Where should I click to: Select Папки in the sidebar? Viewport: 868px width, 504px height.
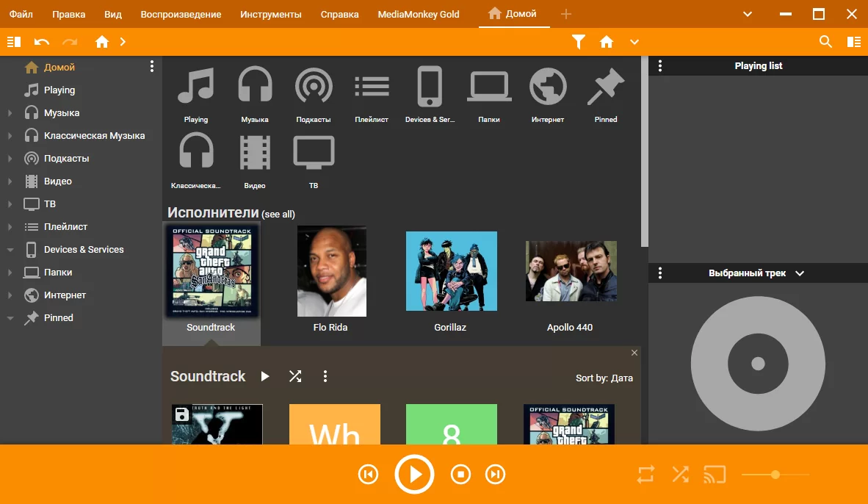coord(57,272)
